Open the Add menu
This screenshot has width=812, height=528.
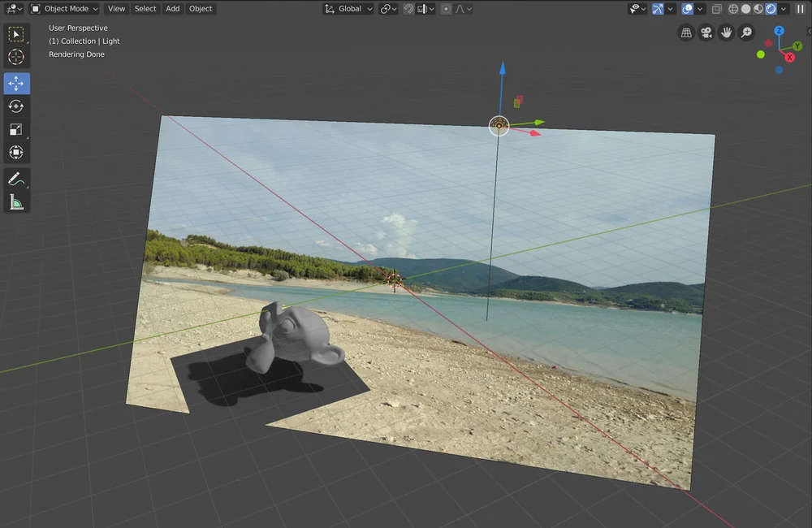172,8
